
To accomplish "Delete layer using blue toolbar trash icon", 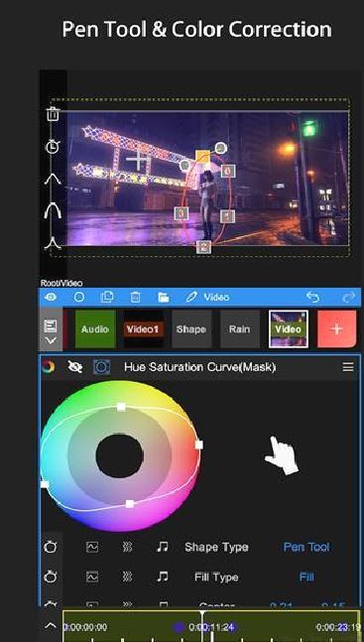I will 135,298.
